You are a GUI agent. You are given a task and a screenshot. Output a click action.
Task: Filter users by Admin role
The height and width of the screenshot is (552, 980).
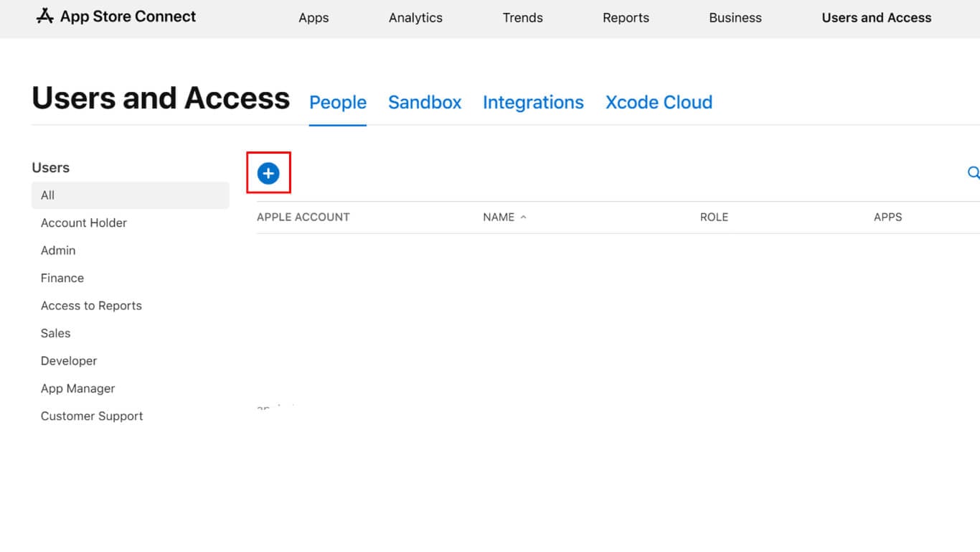point(58,251)
